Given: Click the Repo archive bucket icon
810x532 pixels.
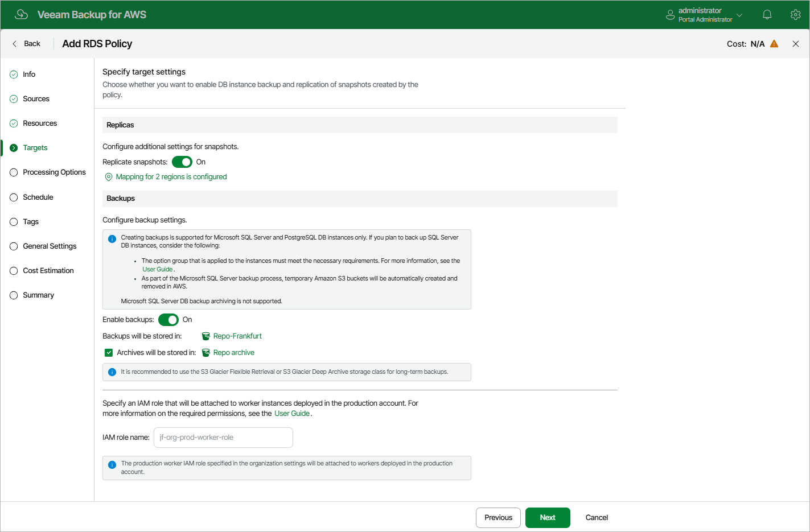Looking at the screenshot, I should (x=206, y=353).
